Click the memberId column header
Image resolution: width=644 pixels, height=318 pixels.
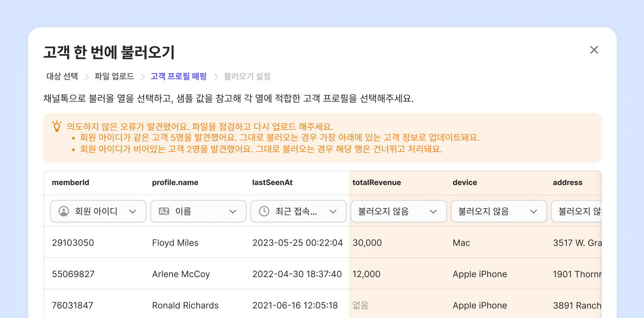pos(71,183)
